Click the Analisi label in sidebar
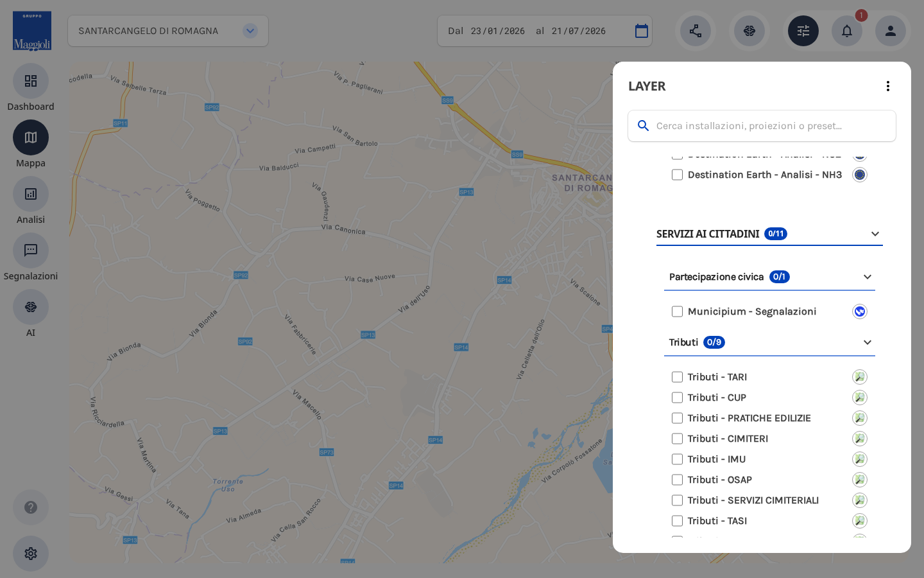The image size is (924, 578). pos(31,220)
